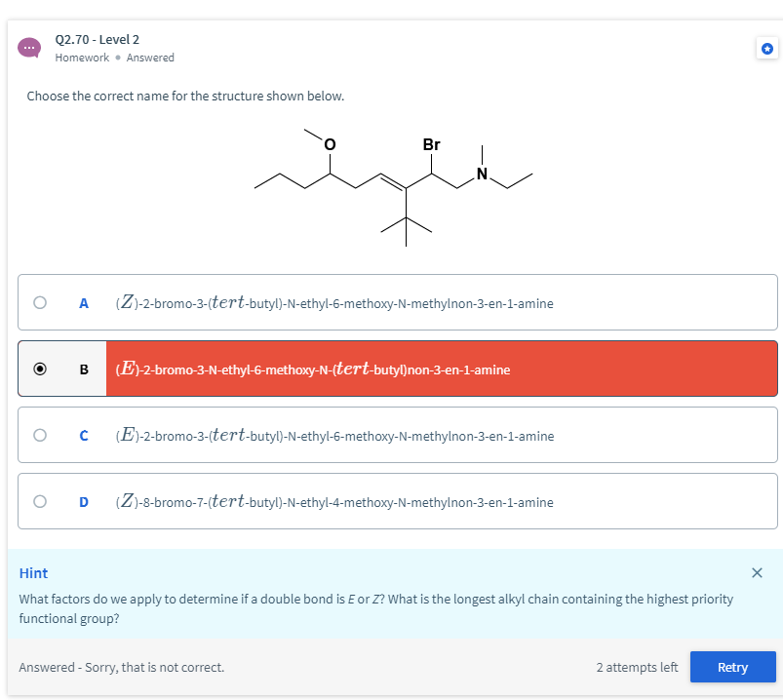The width and height of the screenshot is (783, 700).
Task: Click the Hint heading
Action: coord(33,572)
